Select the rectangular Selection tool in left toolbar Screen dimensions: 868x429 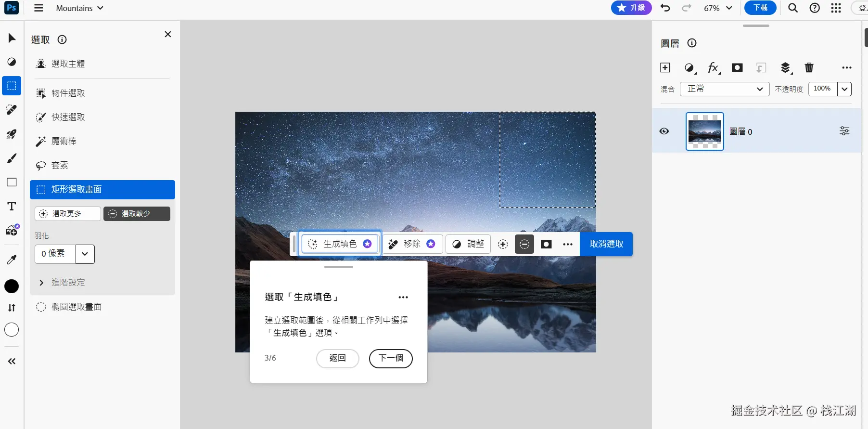point(12,86)
